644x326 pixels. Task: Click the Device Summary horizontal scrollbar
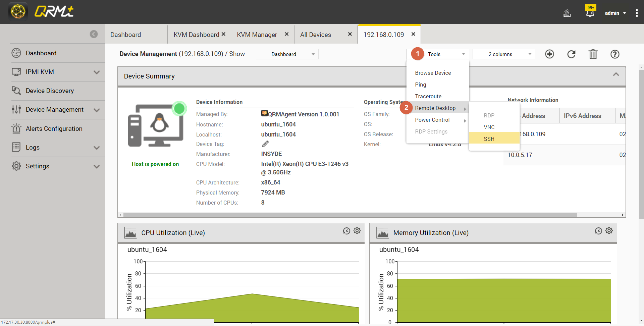(x=350, y=215)
